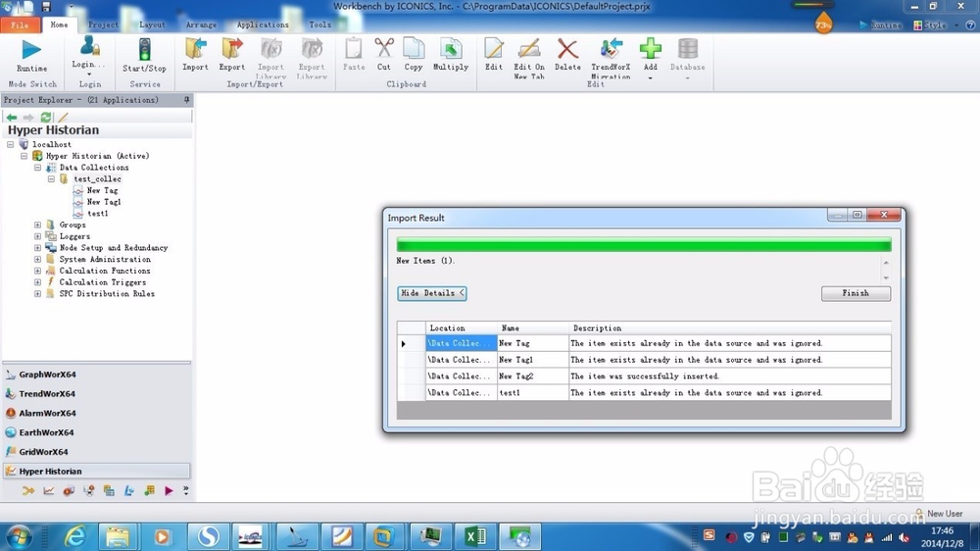Switch to Runtime mode in ribbon
The height and width of the screenshot is (551, 980).
coord(31,55)
